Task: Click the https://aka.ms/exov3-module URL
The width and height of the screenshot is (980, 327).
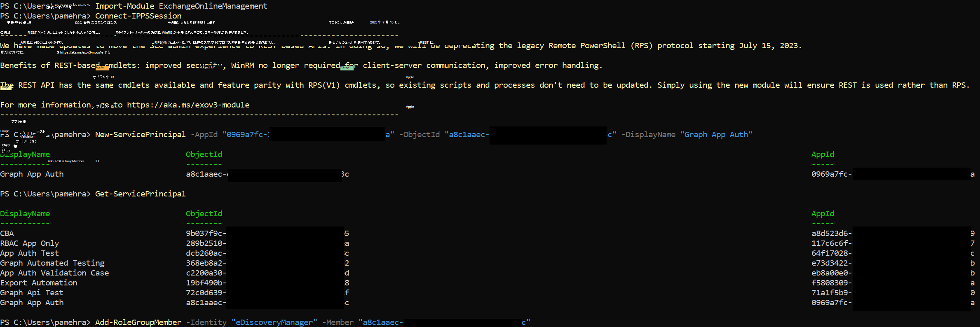Action: [188, 105]
